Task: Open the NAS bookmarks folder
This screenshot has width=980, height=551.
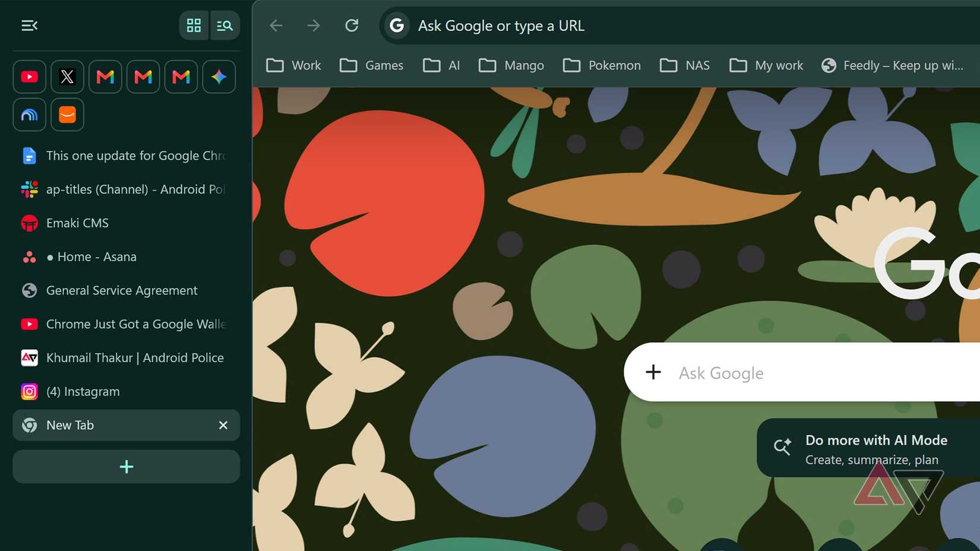Action: click(685, 65)
